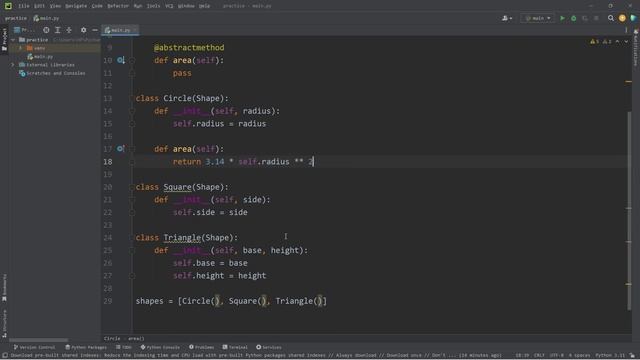
Task: Select Scratches and Consoles tree item
Action: [52, 73]
